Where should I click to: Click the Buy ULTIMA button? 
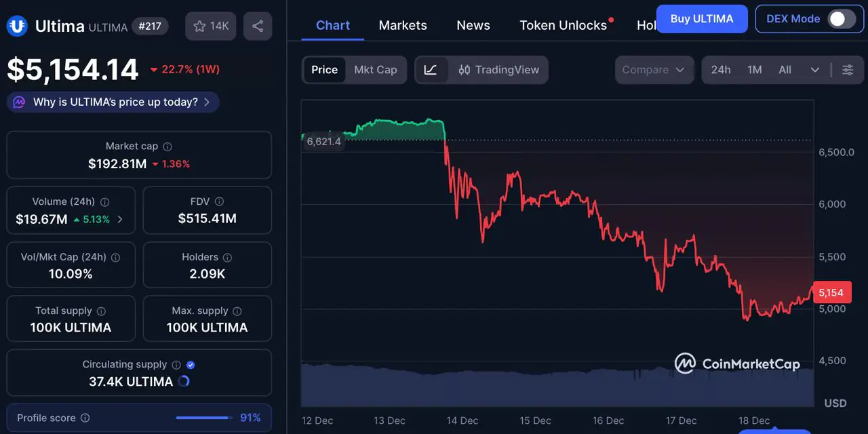click(x=702, y=19)
